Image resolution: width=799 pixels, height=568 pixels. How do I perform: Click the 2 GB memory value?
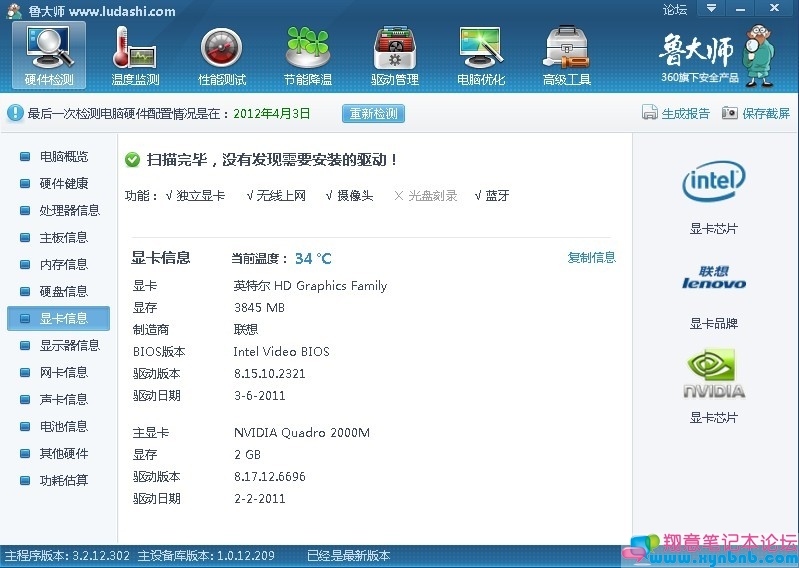click(248, 454)
